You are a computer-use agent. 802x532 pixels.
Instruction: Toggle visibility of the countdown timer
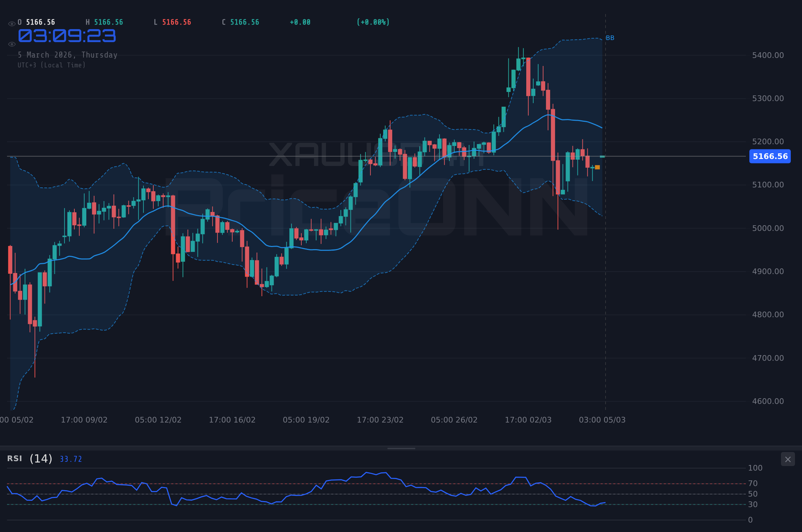click(12, 44)
